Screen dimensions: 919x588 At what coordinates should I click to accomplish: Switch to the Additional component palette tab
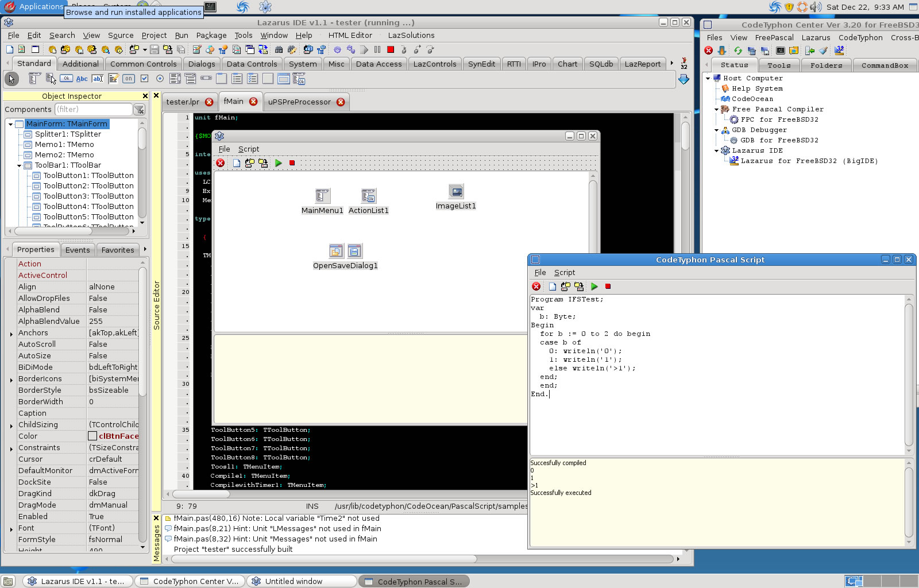80,64
